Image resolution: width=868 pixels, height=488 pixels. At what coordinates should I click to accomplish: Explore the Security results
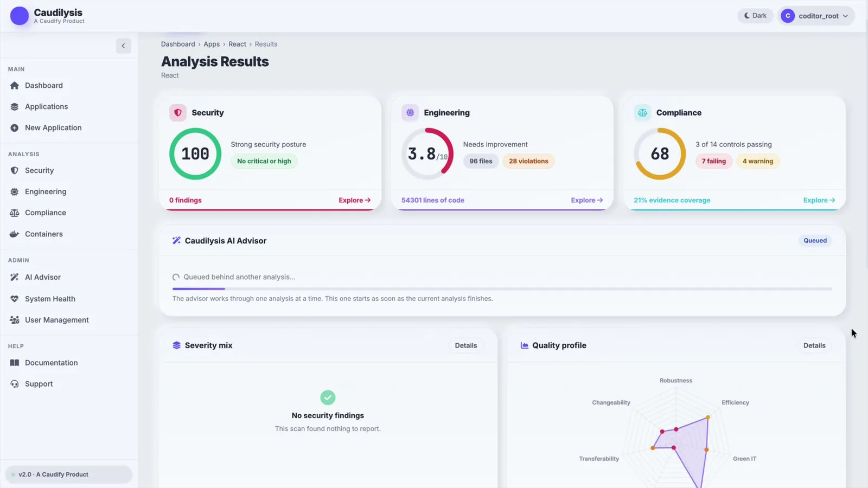coord(355,200)
